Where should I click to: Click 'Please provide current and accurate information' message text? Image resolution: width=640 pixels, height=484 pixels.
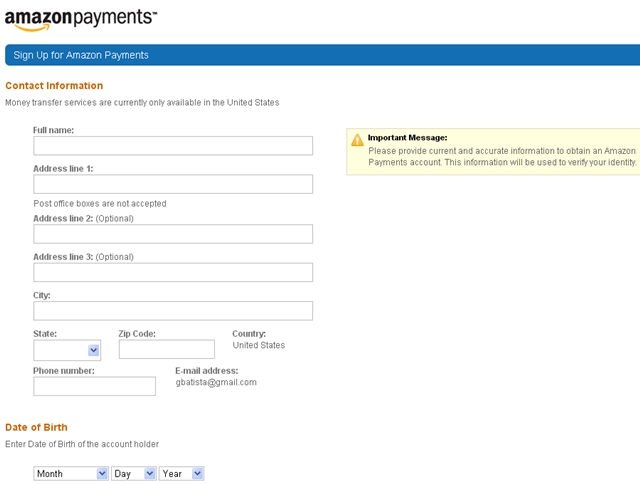(x=502, y=157)
